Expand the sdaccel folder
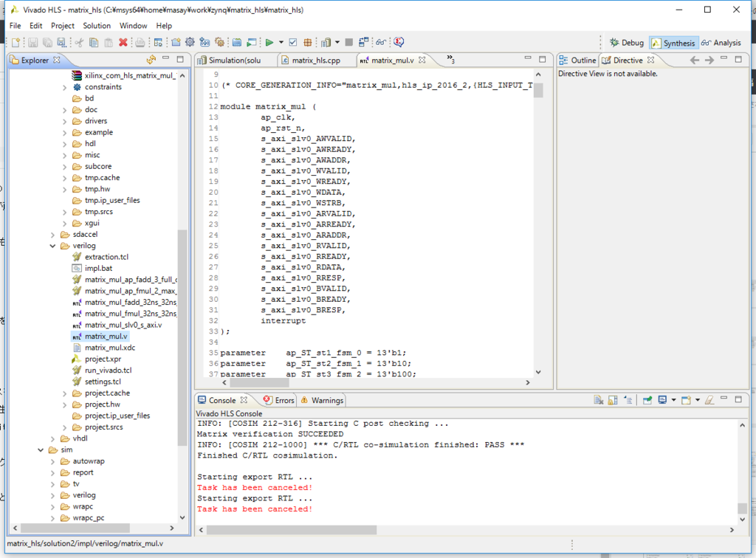 tap(52, 235)
